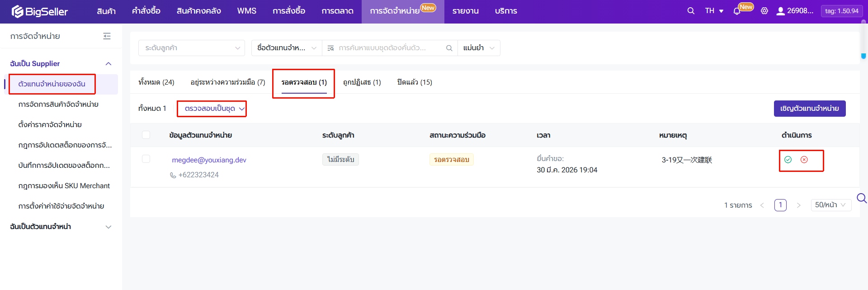Open the settings gear icon

(764, 11)
